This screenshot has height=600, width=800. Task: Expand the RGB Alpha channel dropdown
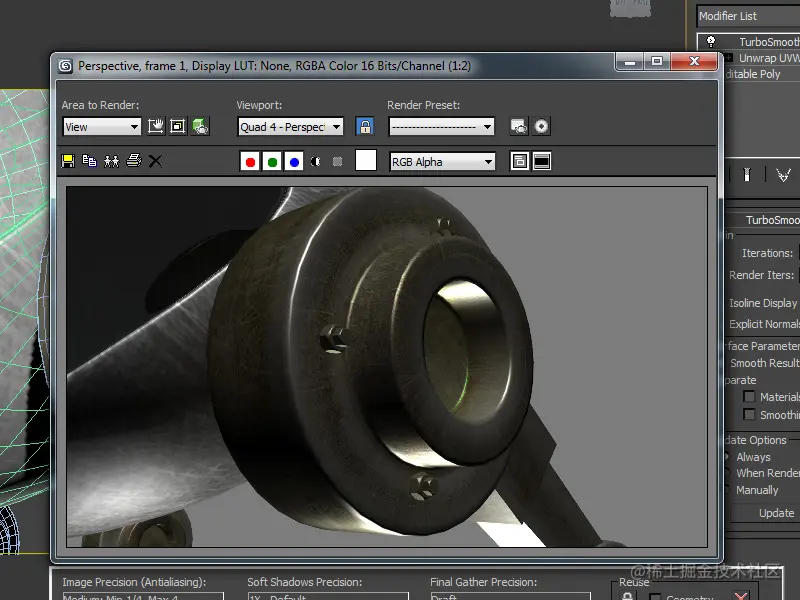[x=442, y=162]
